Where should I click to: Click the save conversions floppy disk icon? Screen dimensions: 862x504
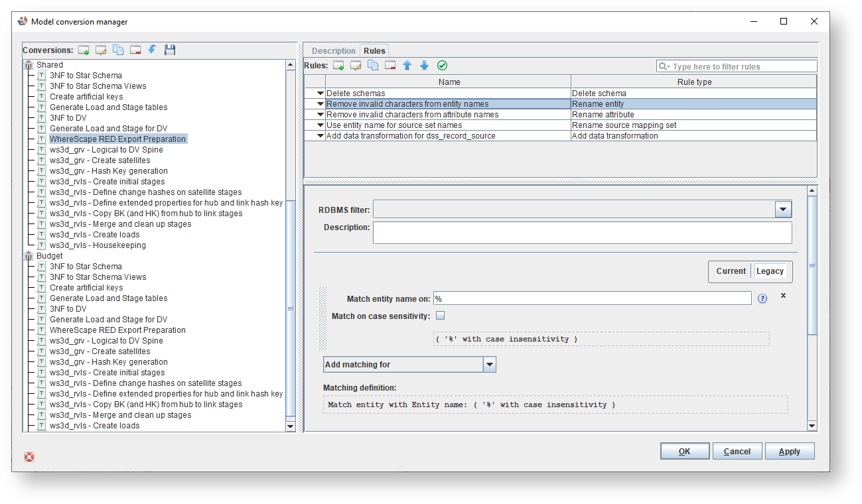pos(170,50)
